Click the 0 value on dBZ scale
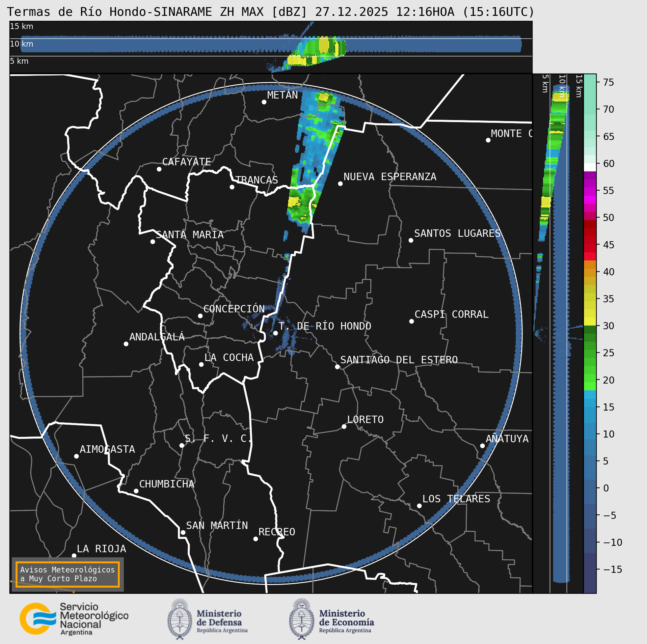647x644 pixels. 606,488
